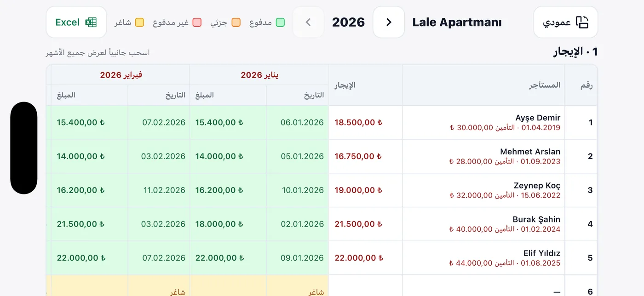Click the Excel spreadsheet icon
Viewport: 644px width, 296px height.
[x=91, y=22]
